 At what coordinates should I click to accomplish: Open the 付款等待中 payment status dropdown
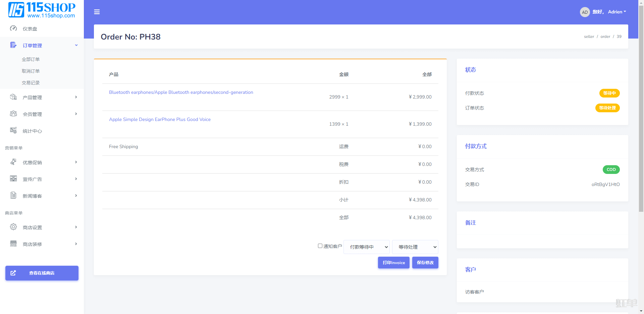[367, 247]
